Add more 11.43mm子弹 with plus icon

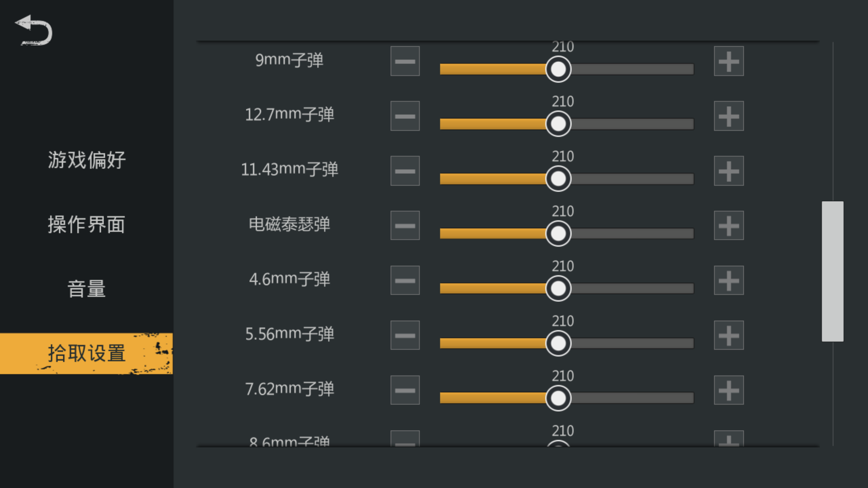pos(729,171)
